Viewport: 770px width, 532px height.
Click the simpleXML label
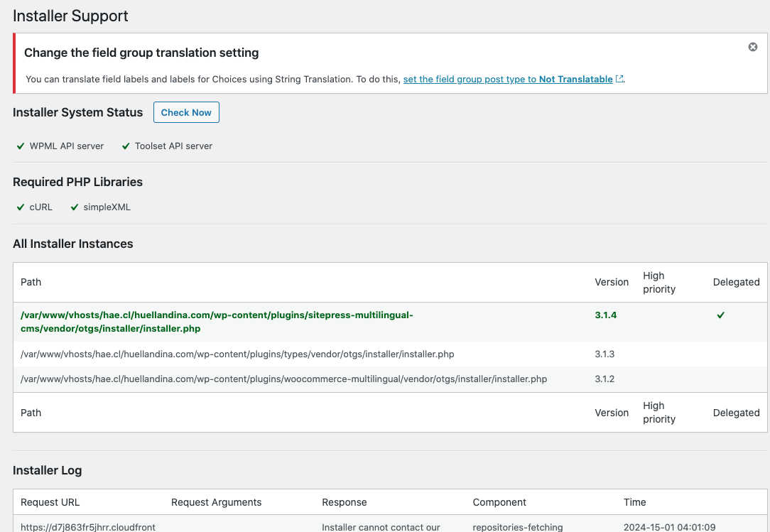pyautogui.click(x=107, y=207)
